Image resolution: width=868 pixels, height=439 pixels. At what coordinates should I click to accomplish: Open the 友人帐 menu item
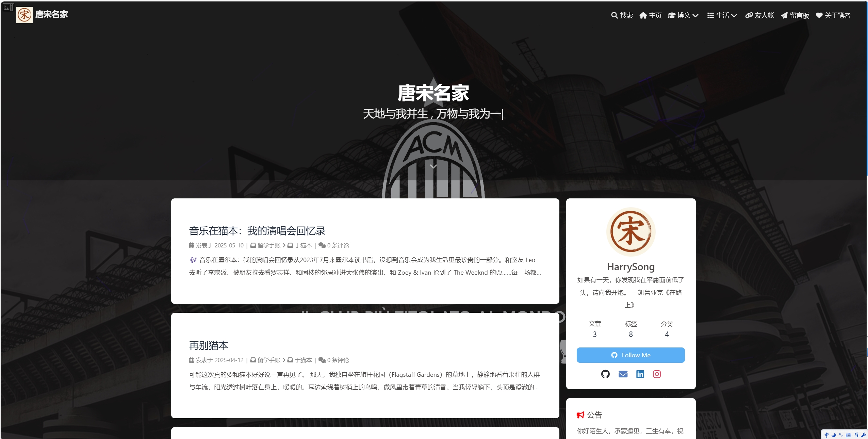tap(759, 15)
